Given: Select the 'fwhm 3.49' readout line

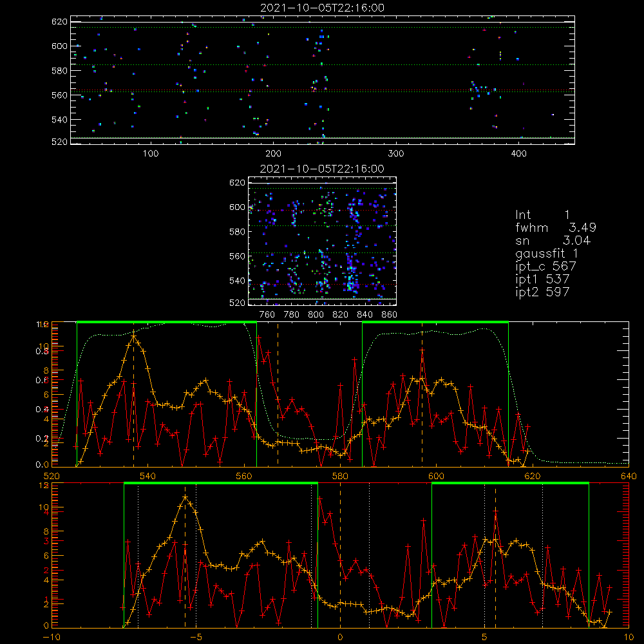Looking at the screenshot, I should tap(556, 227).
